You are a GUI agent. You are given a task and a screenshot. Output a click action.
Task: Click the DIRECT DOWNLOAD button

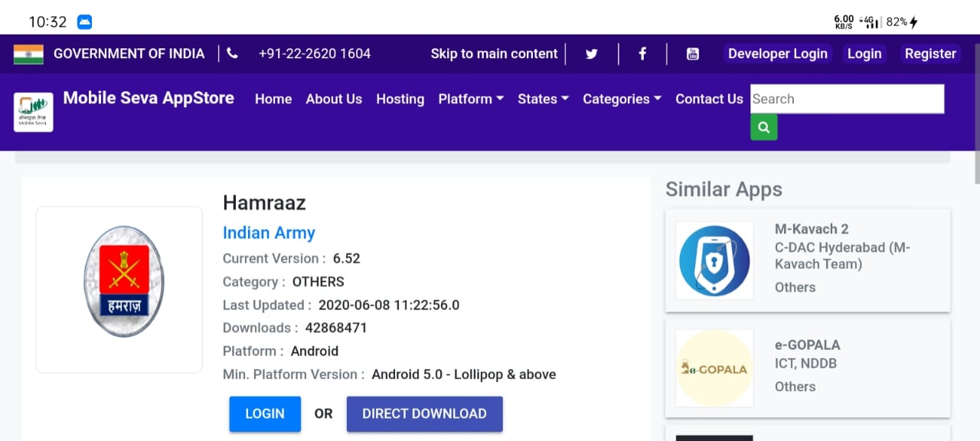click(x=424, y=413)
